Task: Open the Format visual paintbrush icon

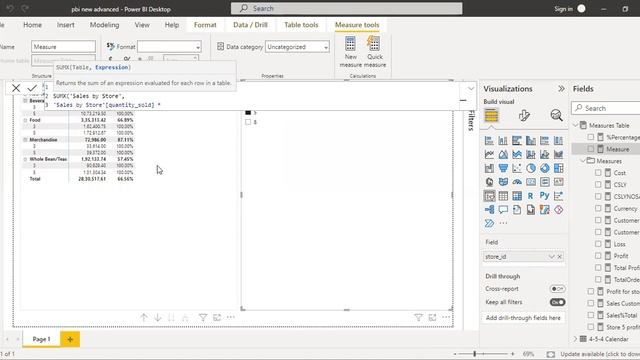Action: click(x=524, y=116)
